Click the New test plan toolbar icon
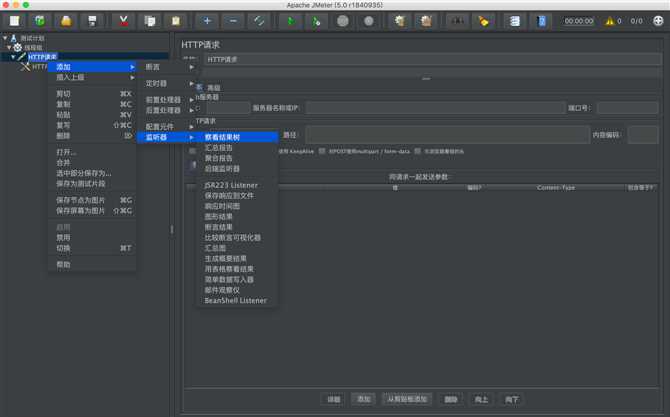 coord(15,21)
